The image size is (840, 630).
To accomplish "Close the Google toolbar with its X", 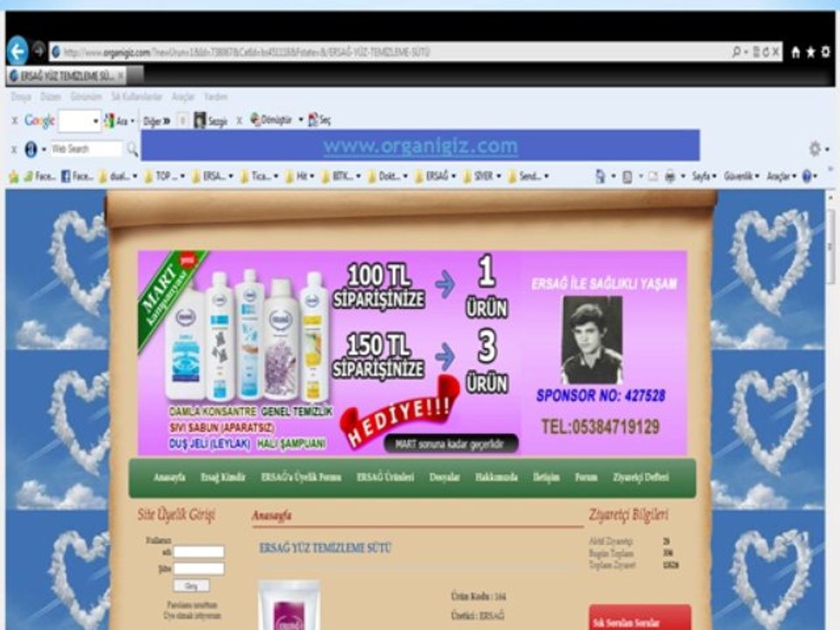I will click(15, 121).
